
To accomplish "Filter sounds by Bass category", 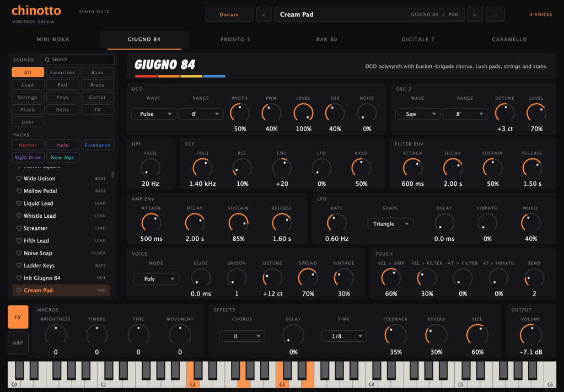I will (98, 72).
